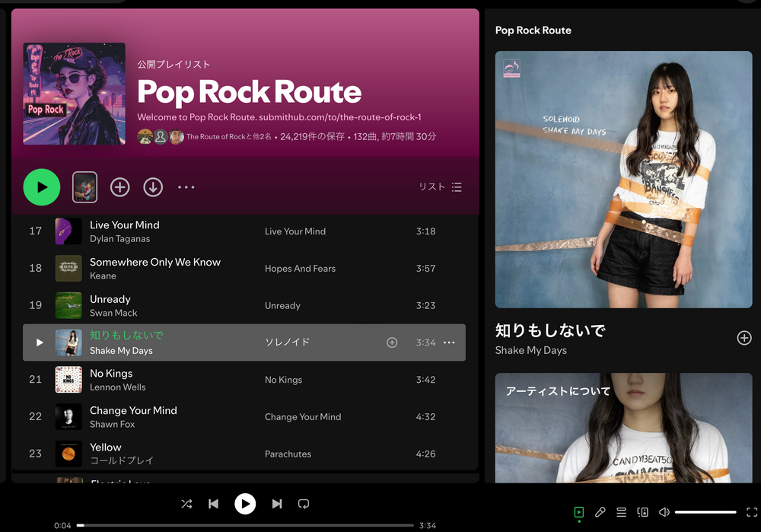The height and width of the screenshot is (532, 761).
Task: Download the Pop Rock Route playlist
Action: tap(153, 187)
